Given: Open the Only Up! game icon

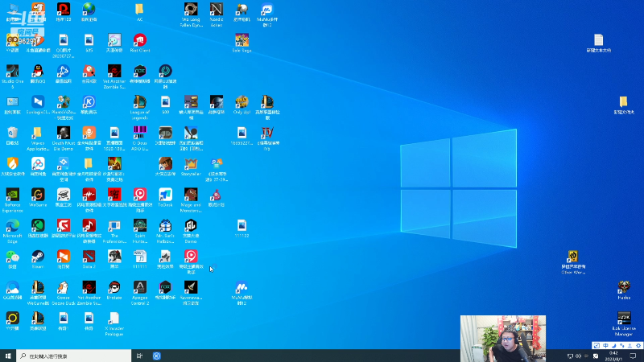Looking at the screenshot, I should (x=242, y=105).
